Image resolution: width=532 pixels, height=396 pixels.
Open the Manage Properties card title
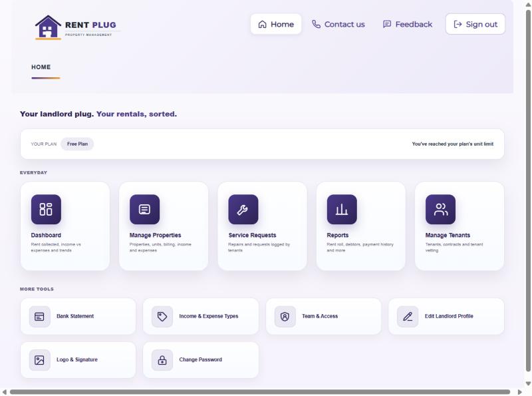tap(155, 235)
